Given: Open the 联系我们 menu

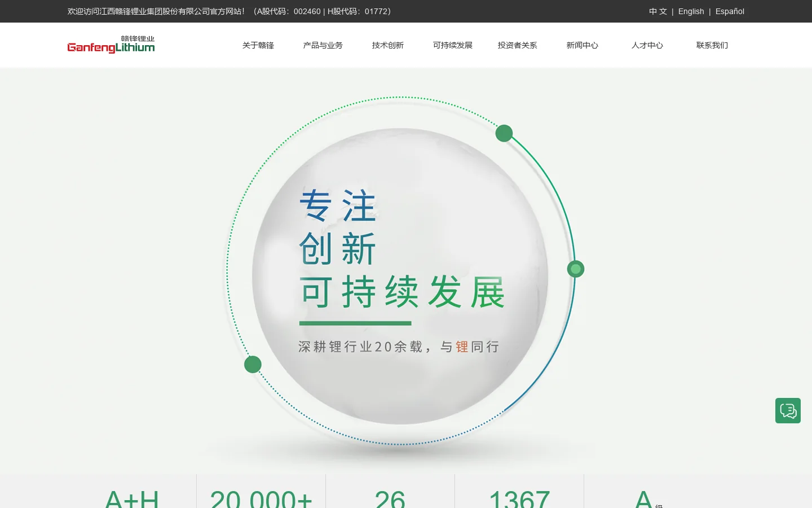Looking at the screenshot, I should tap(712, 45).
